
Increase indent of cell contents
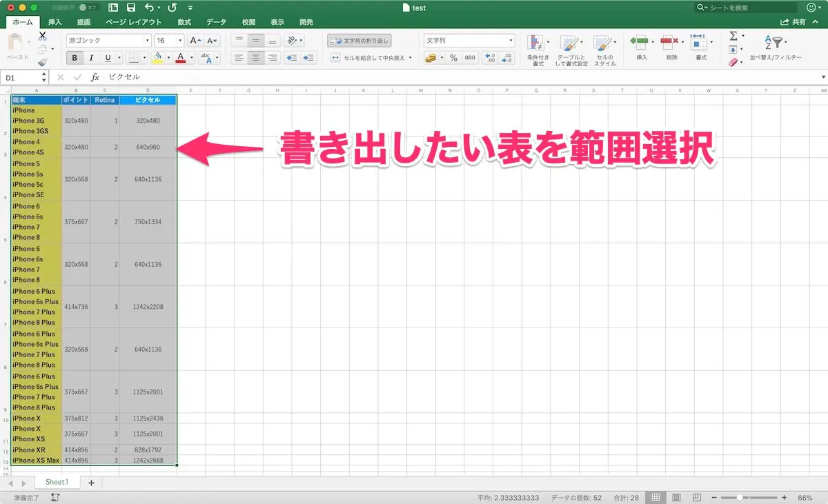click(x=308, y=58)
